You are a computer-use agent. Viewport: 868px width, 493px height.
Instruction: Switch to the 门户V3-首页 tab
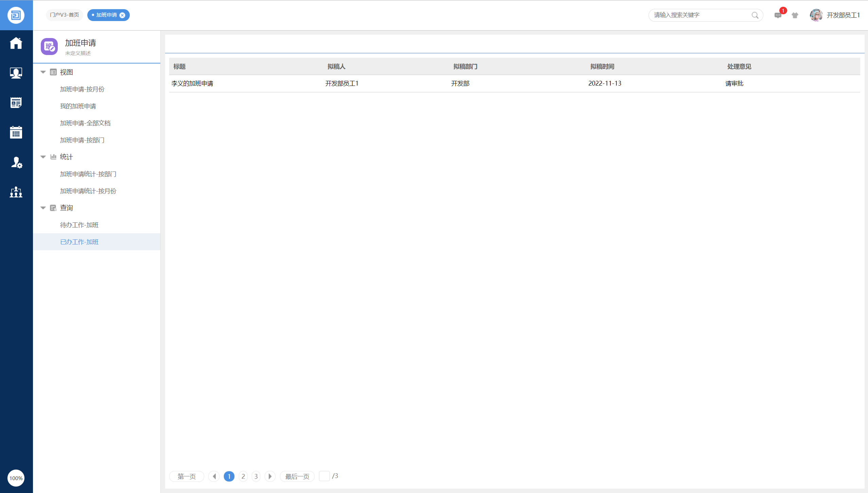coord(64,15)
